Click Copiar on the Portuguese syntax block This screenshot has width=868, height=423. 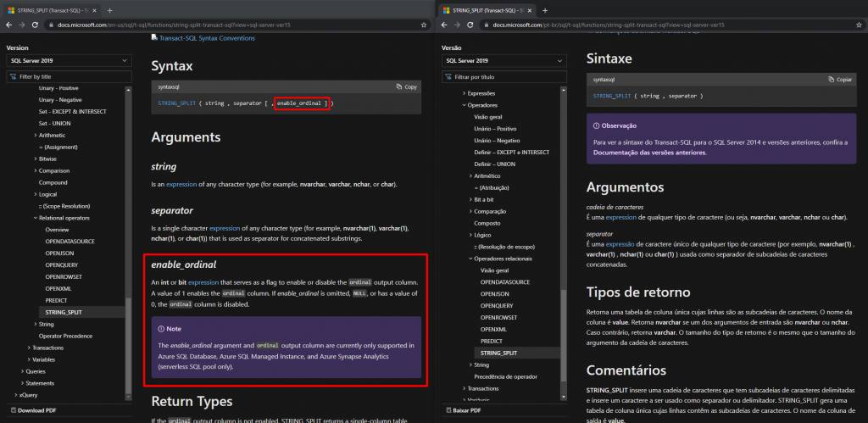tap(840, 80)
